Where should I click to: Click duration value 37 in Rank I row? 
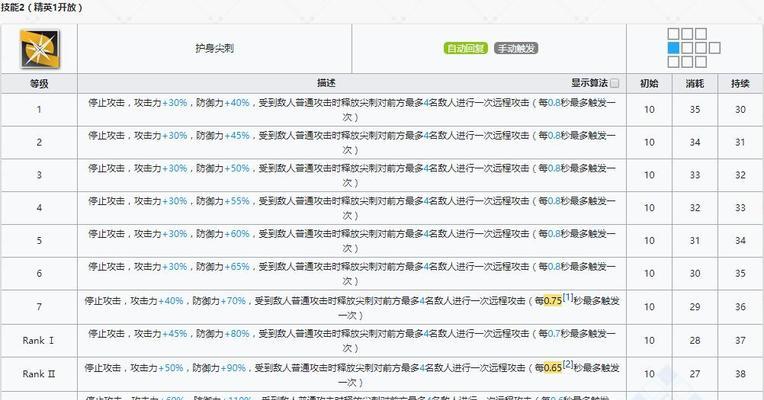[741, 341]
